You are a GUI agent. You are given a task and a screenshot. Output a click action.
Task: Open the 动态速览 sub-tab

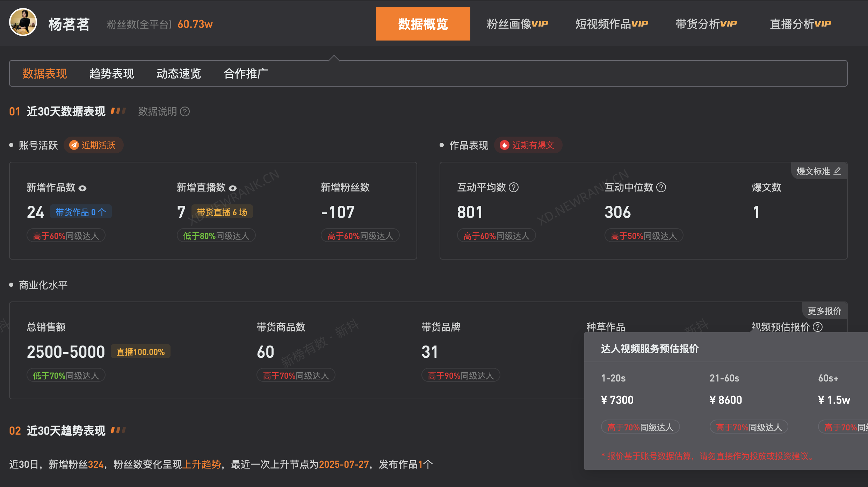pos(179,73)
